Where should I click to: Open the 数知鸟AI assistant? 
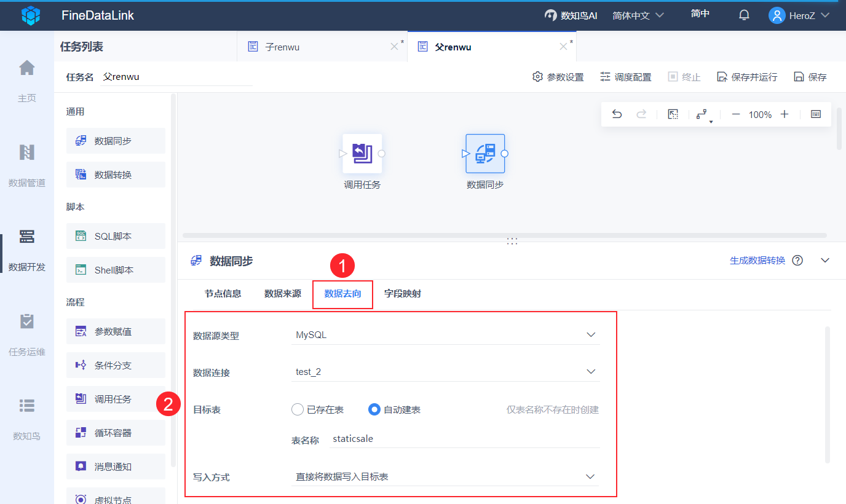(x=571, y=15)
